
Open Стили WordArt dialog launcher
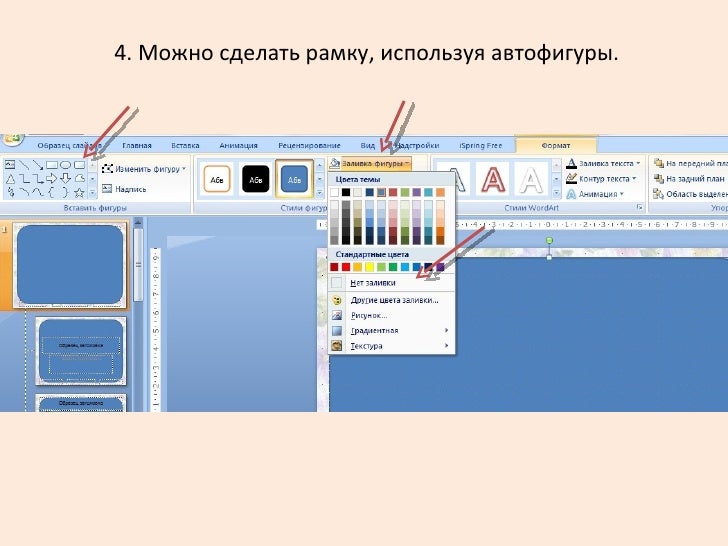pos(640,208)
